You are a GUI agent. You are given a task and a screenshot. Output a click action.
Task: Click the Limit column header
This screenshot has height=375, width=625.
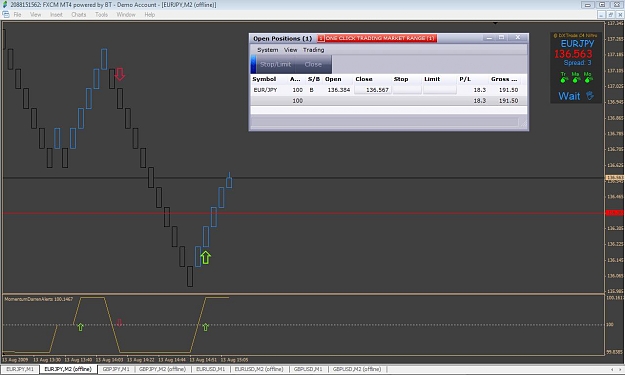432,79
